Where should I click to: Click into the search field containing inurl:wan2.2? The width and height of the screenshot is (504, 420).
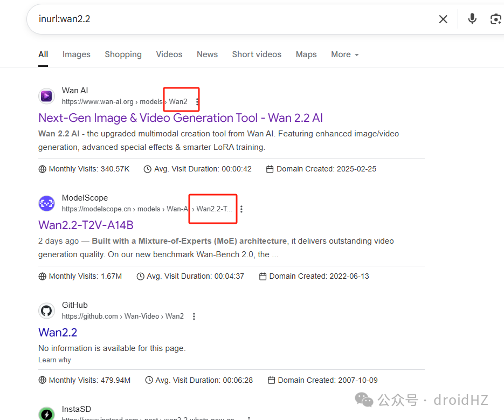point(231,19)
